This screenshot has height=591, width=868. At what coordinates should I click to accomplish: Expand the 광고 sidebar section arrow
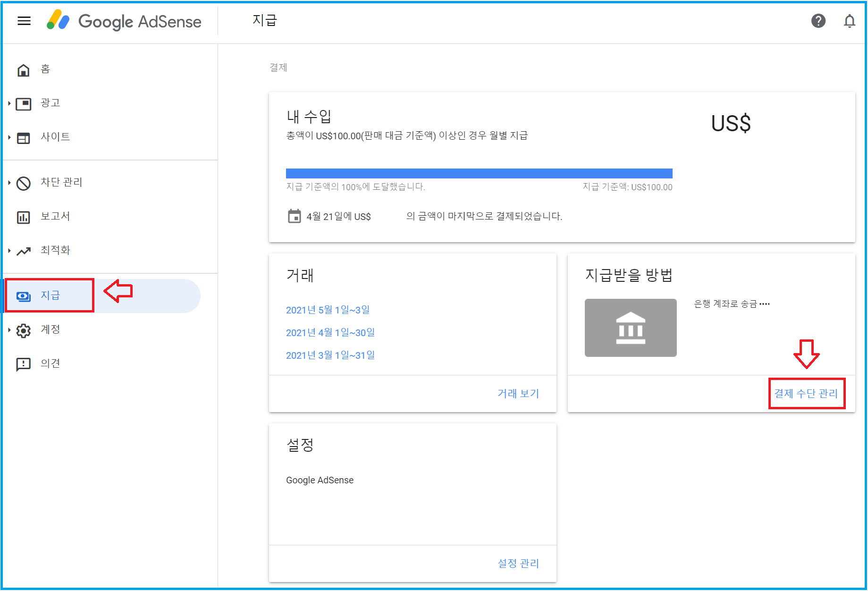(x=9, y=103)
